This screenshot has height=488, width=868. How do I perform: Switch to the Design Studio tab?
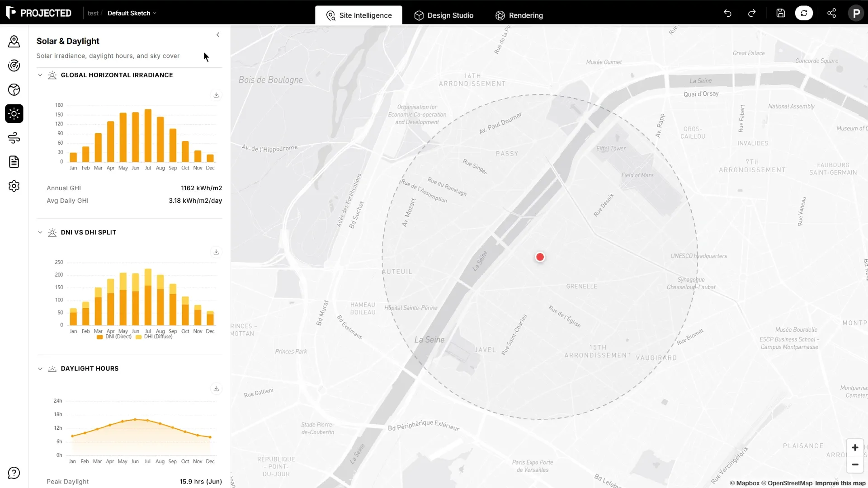coord(444,15)
